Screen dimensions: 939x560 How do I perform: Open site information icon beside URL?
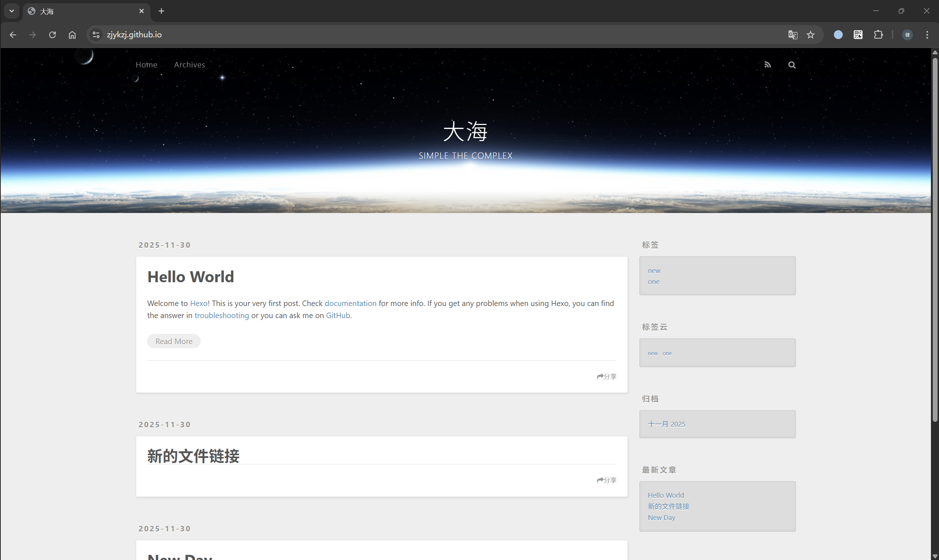click(96, 35)
